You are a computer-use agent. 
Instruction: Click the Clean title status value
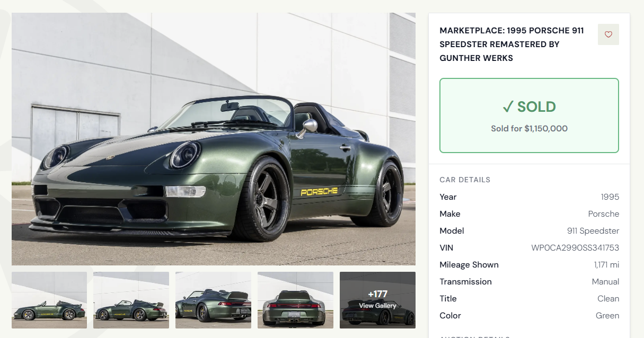tap(608, 298)
